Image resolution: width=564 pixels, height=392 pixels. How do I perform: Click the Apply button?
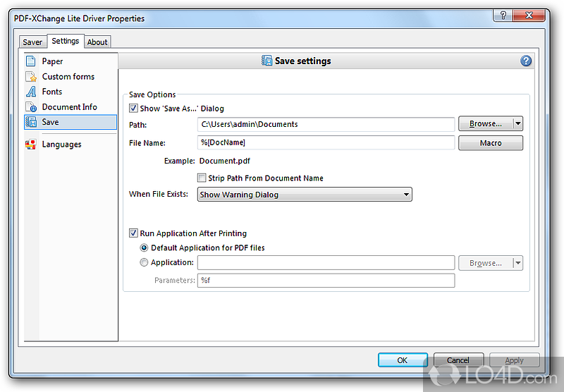(x=514, y=360)
